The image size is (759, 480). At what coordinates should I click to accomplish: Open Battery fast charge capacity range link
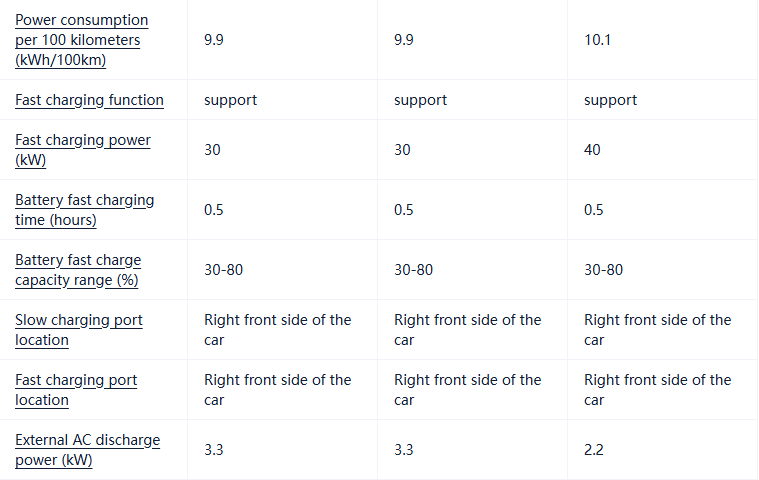coord(78,270)
